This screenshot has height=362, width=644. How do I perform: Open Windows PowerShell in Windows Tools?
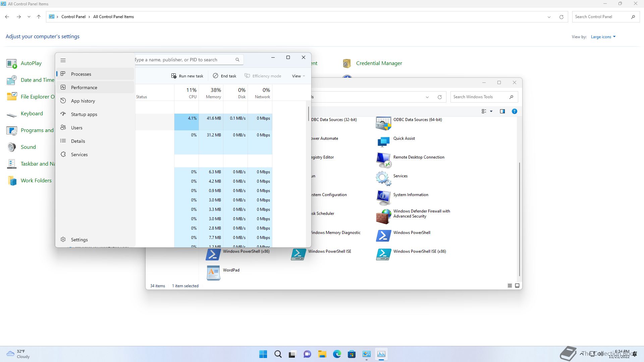pyautogui.click(x=403, y=235)
